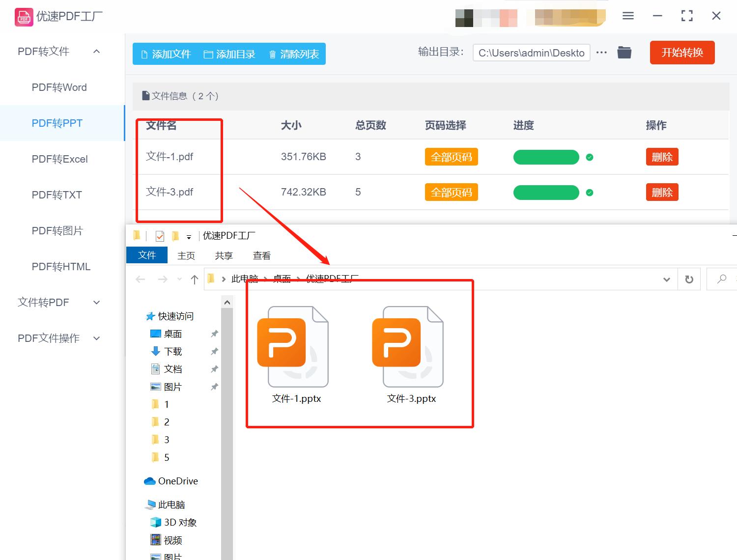This screenshot has width=737, height=560.
Task: Click the 添加目录 (Add Folder) icon
Action: [208, 54]
